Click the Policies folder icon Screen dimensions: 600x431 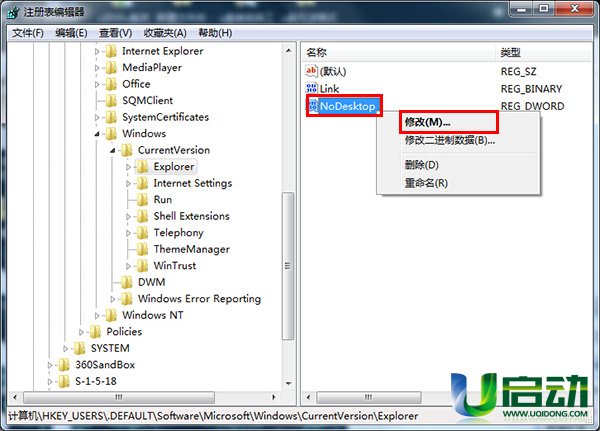click(x=95, y=331)
